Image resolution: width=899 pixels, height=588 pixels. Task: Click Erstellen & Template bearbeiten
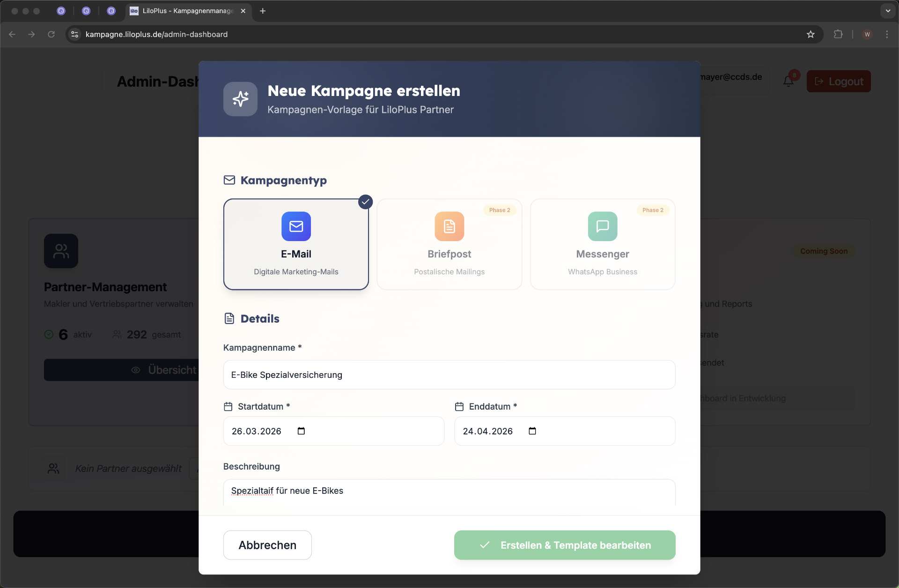click(x=565, y=545)
